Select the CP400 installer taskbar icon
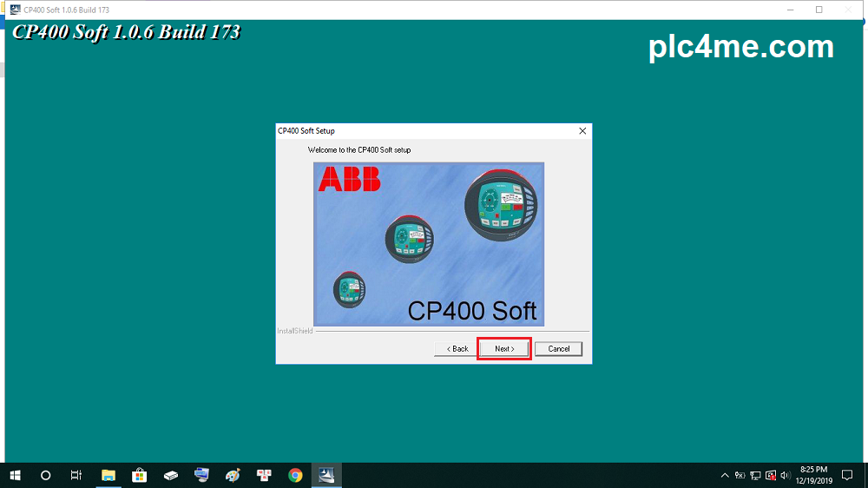This screenshot has width=868, height=488. coord(326,475)
